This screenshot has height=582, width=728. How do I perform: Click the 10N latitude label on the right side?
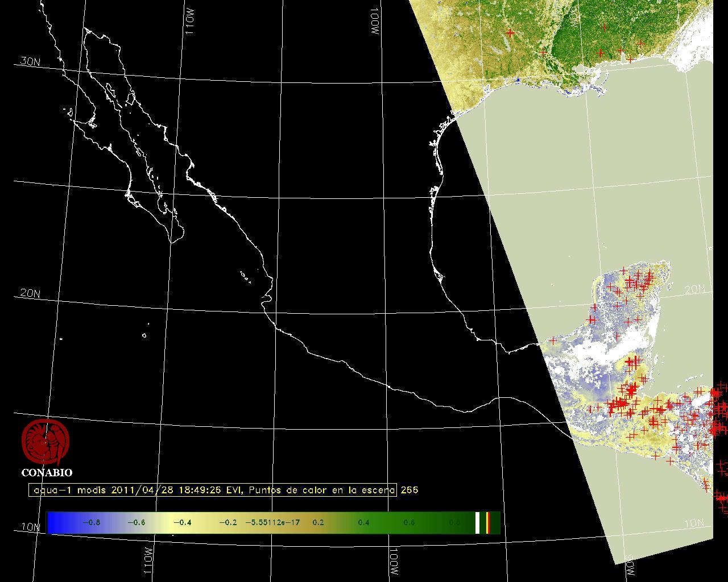[694, 523]
